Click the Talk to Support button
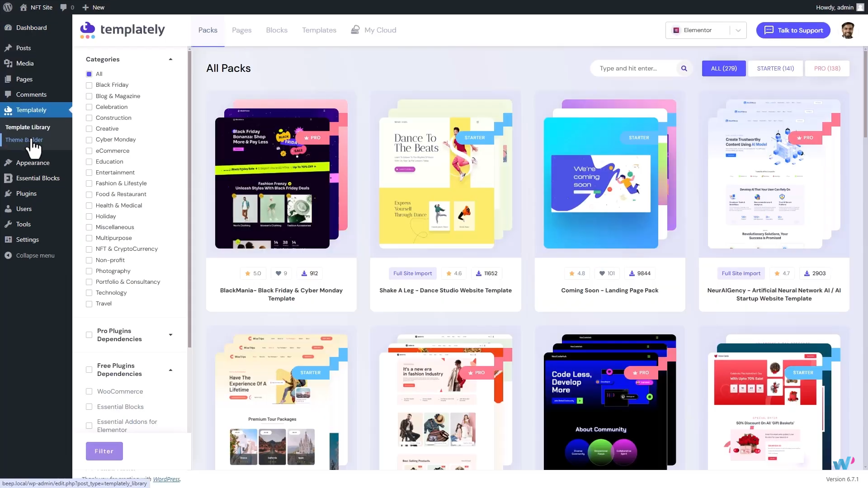This screenshot has height=488, width=868. point(793,30)
